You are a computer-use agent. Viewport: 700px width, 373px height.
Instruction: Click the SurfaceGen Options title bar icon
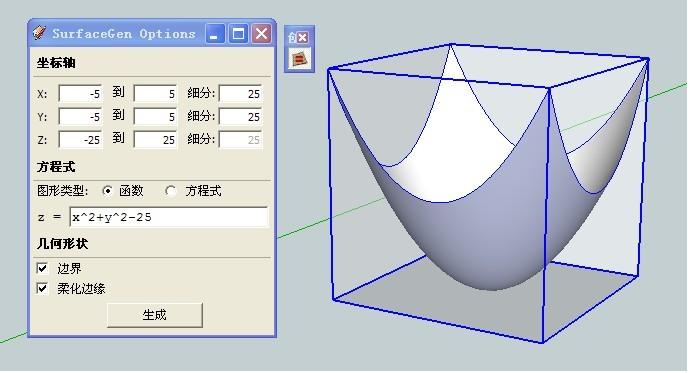[40, 33]
